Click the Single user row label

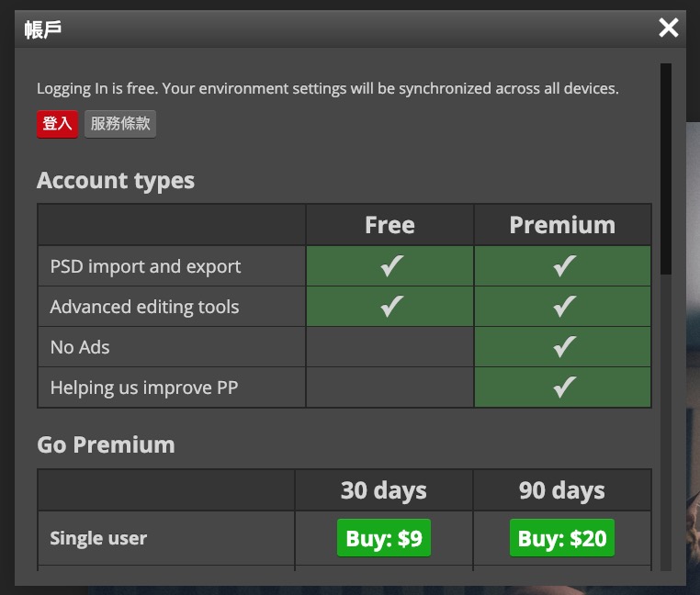tap(98, 539)
